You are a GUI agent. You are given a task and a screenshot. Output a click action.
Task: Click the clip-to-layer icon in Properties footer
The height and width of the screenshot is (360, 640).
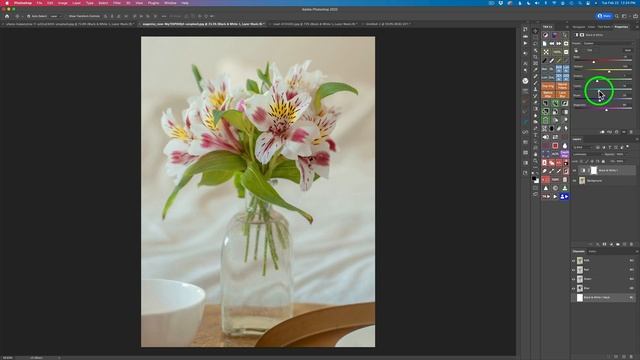tap(602, 131)
